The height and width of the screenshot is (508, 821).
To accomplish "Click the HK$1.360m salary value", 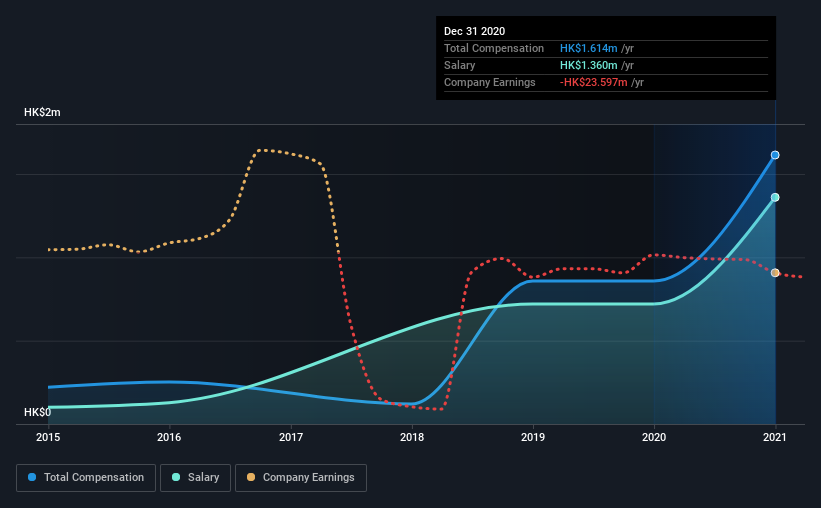I will pos(589,65).
